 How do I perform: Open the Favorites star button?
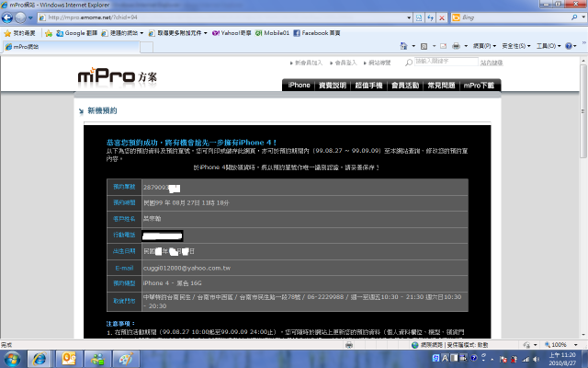[19, 33]
